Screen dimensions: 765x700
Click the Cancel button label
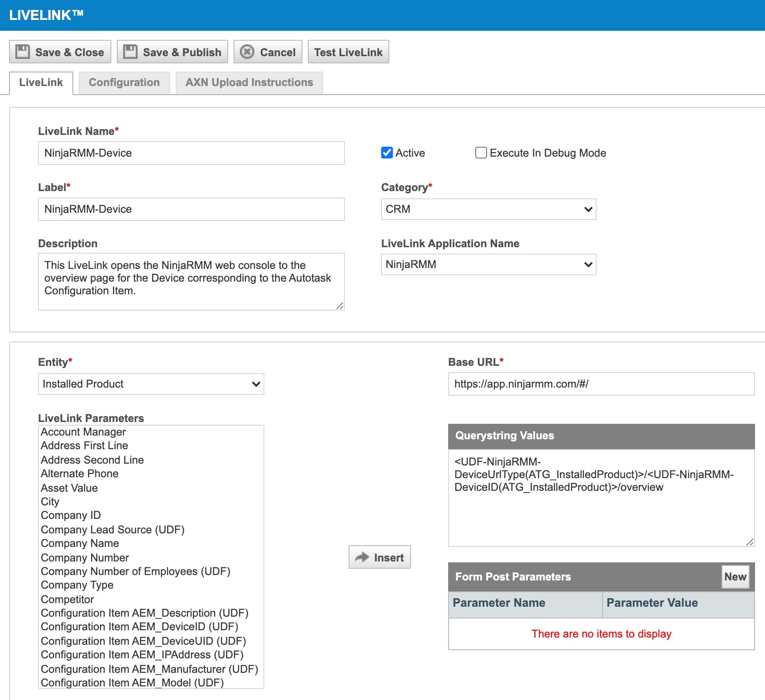[x=278, y=53]
